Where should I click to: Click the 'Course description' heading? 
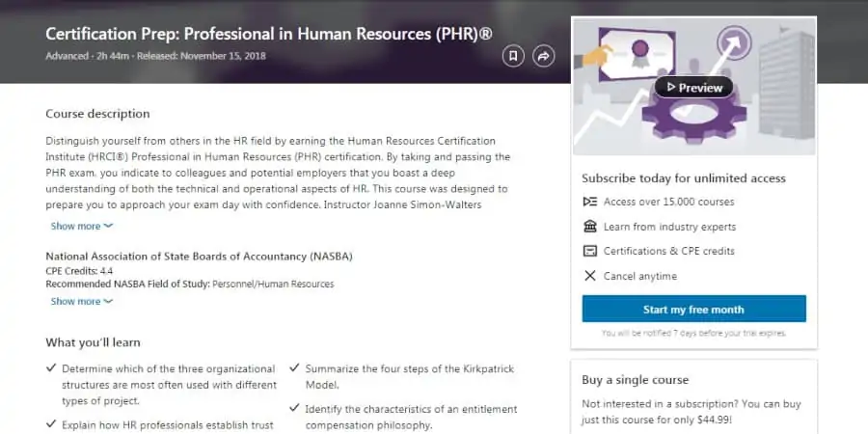pyautogui.click(x=97, y=114)
